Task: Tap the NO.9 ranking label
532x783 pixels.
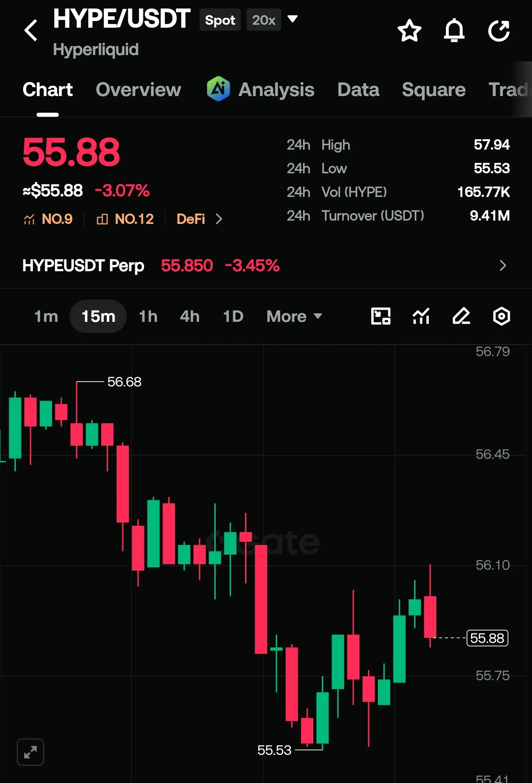Action: 57,219
